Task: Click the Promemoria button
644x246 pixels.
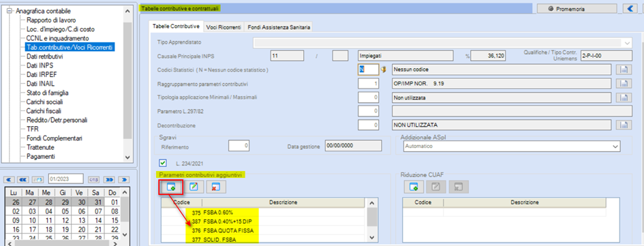Action: [x=577, y=8]
